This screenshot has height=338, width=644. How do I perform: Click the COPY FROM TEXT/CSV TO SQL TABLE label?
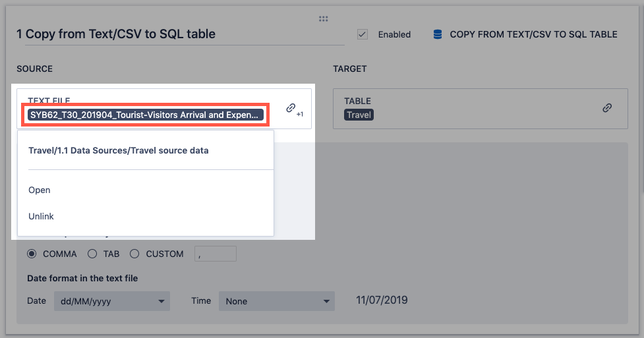[x=533, y=34]
